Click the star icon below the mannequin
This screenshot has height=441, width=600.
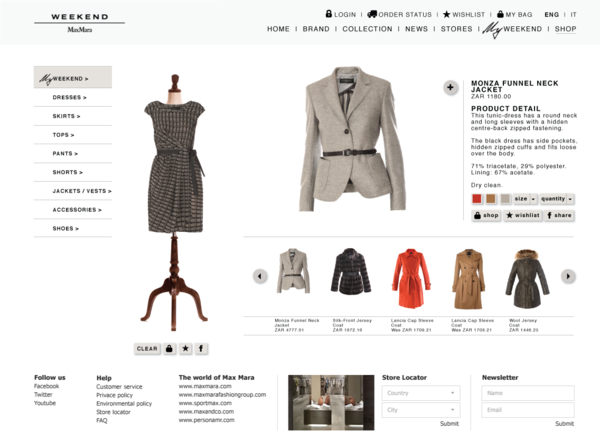[185, 349]
